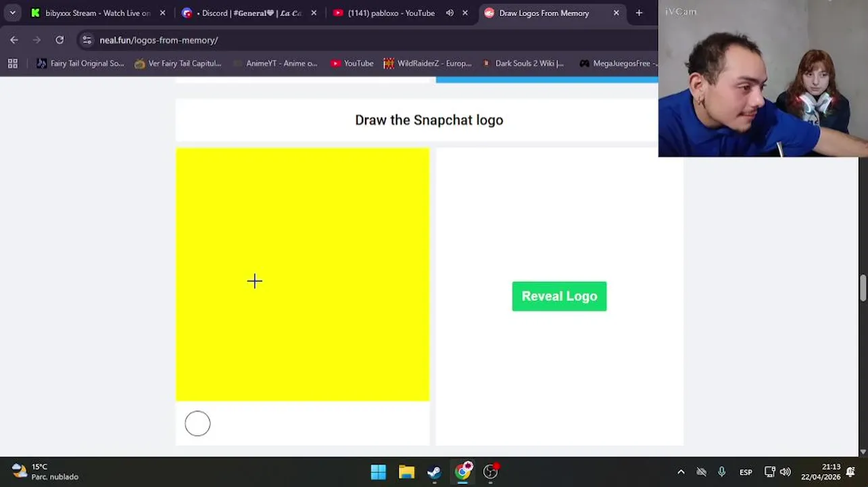Select the white brush color circle
868x487 pixels.
point(197,423)
